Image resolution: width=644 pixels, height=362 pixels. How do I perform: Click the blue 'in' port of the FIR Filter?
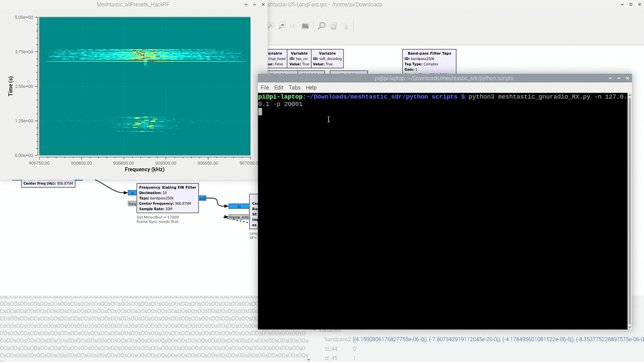tap(132, 193)
